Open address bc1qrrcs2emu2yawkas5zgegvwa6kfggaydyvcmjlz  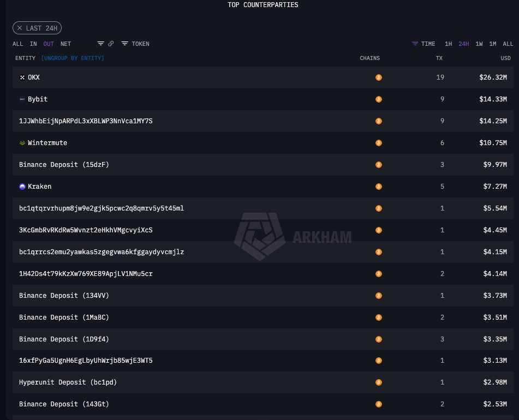click(x=102, y=252)
